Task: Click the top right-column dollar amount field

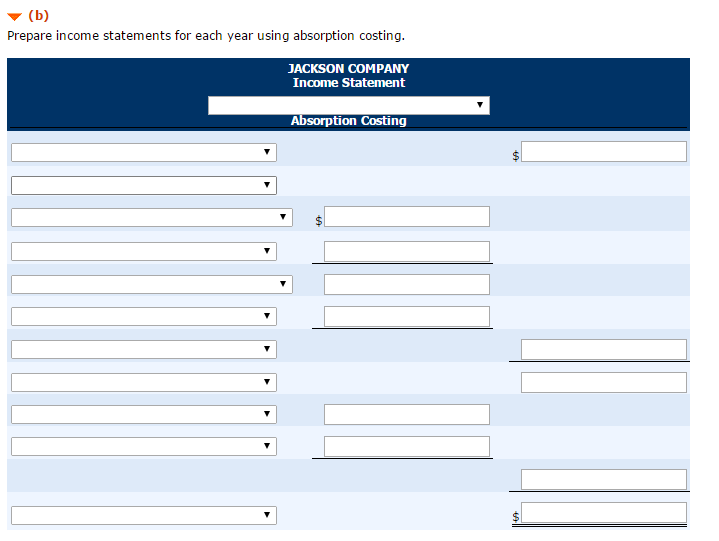Action: (603, 152)
